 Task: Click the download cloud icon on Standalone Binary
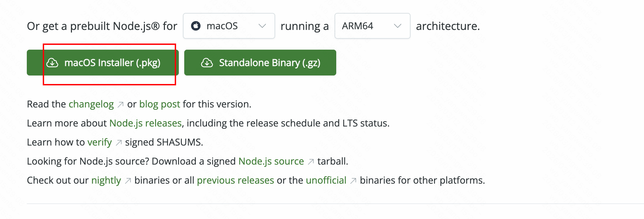[x=207, y=63]
